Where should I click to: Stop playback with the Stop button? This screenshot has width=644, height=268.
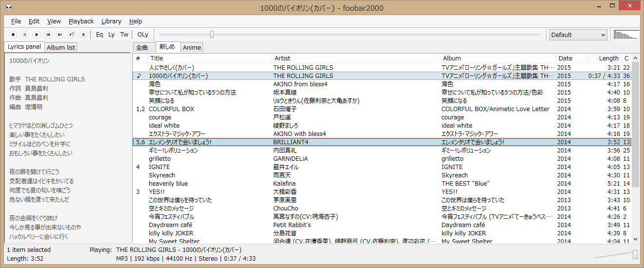(13, 35)
